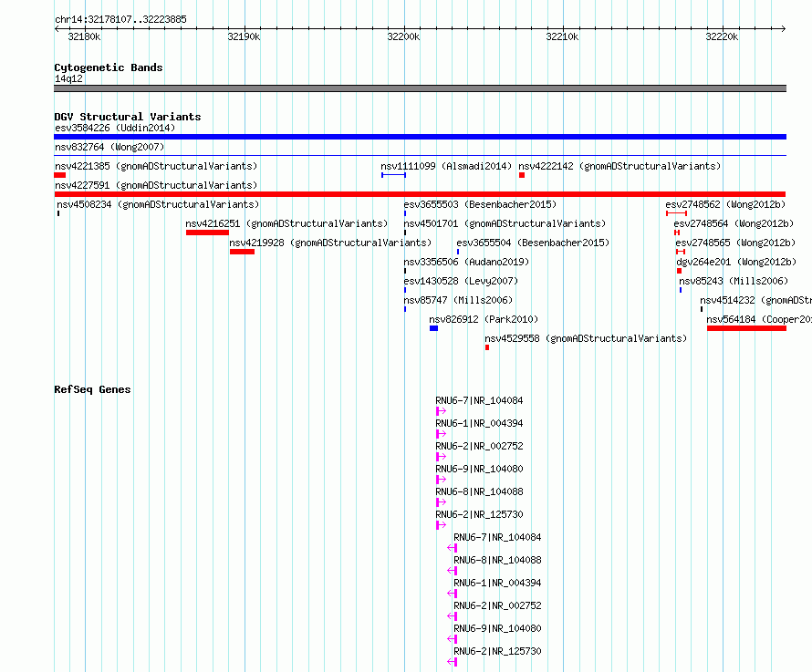Open variant label esv3655504 (Besenbacher2015)
812x672 pixels.
pos(533,243)
